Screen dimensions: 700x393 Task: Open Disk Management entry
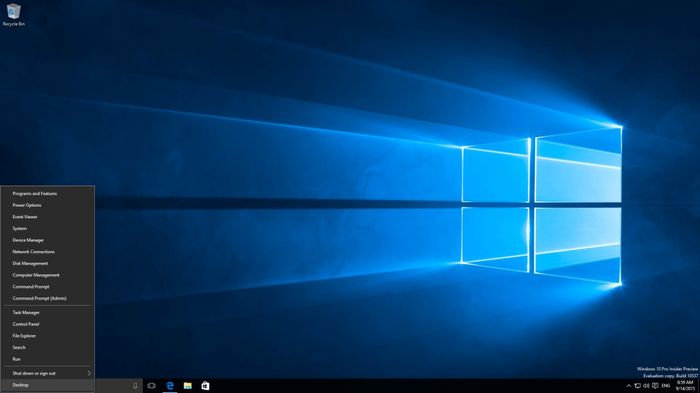pyautogui.click(x=48, y=263)
